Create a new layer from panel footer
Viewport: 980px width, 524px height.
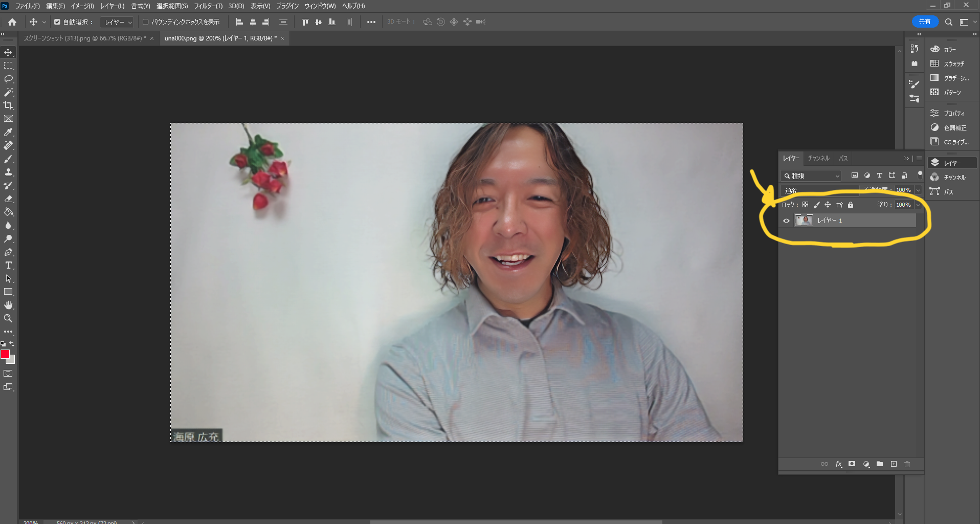pos(894,464)
